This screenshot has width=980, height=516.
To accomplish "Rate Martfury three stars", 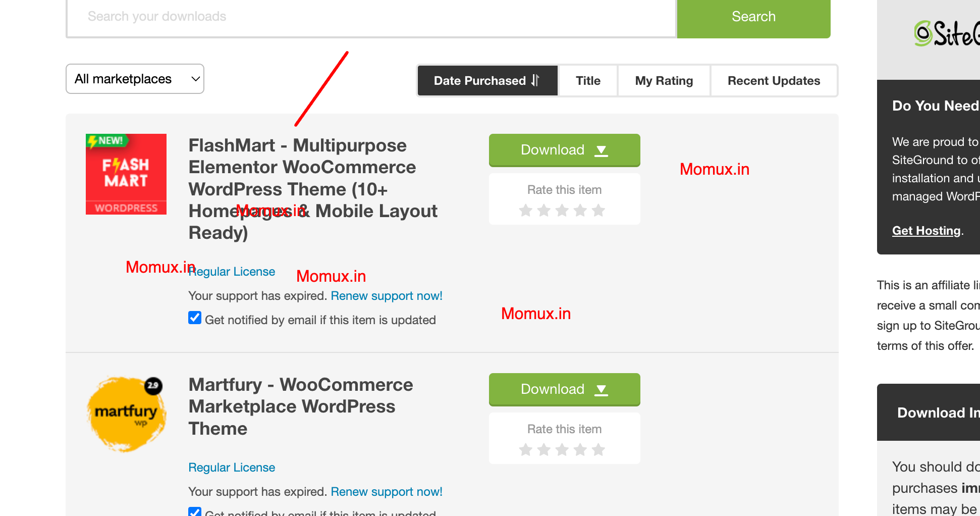I will pos(562,449).
